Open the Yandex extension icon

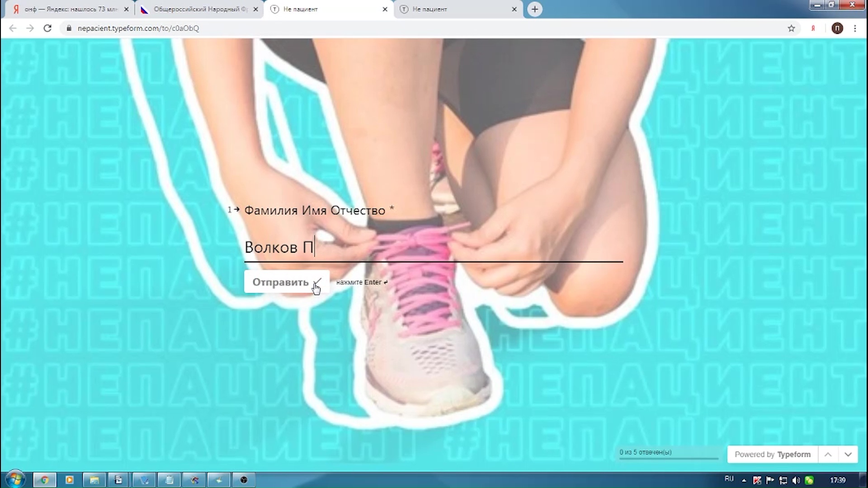pos(813,28)
